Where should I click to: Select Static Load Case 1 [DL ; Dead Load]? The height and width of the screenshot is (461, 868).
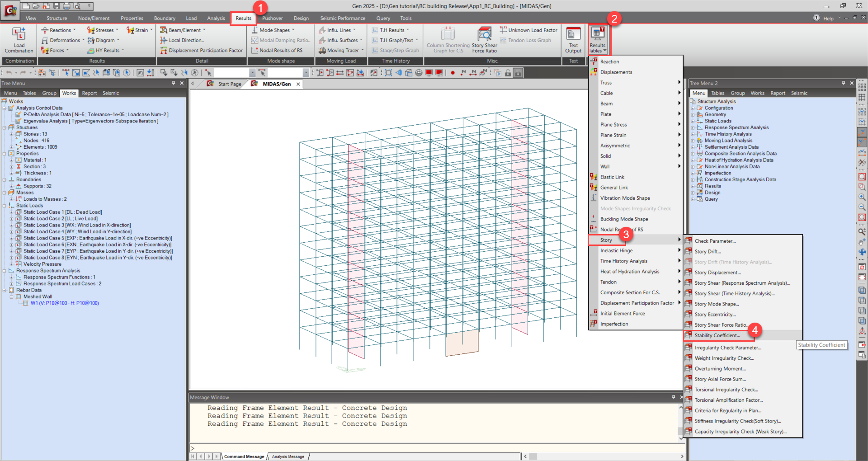click(x=62, y=212)
